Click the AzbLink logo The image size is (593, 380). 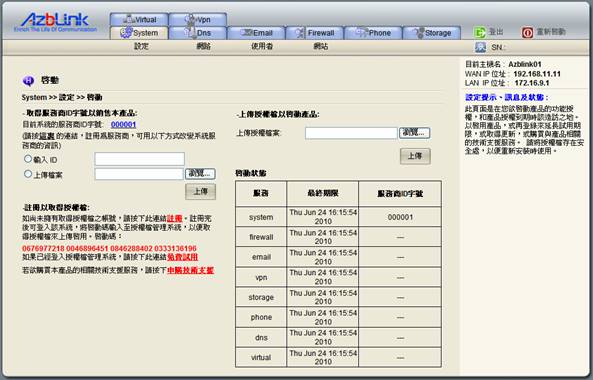click(x=55, y=22)
